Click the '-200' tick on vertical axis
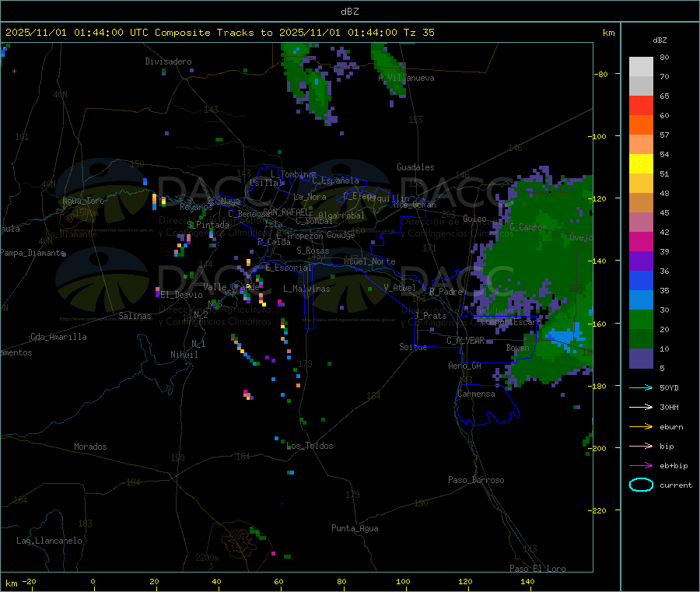 597,448
